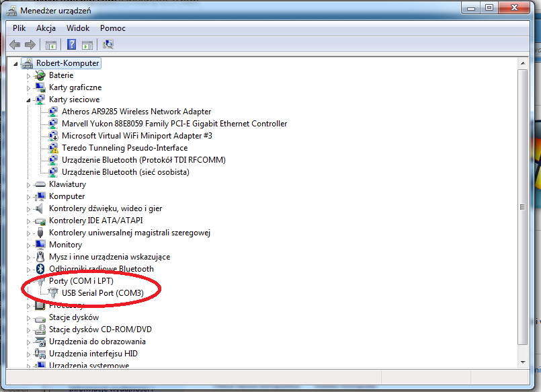Click the Robert-Komputer root node
This screenshot has width=541, height=392.
coord(67,63)
